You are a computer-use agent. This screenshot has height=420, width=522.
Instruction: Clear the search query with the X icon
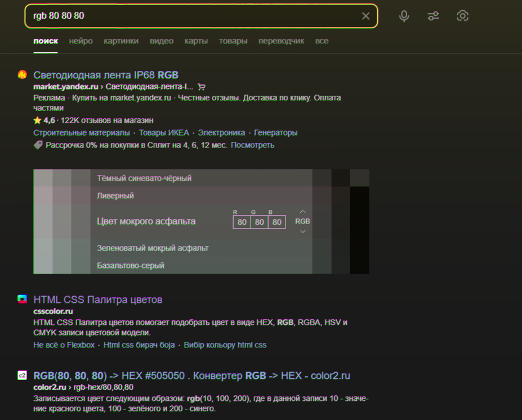pyautogui.click(x=365, y=16)
